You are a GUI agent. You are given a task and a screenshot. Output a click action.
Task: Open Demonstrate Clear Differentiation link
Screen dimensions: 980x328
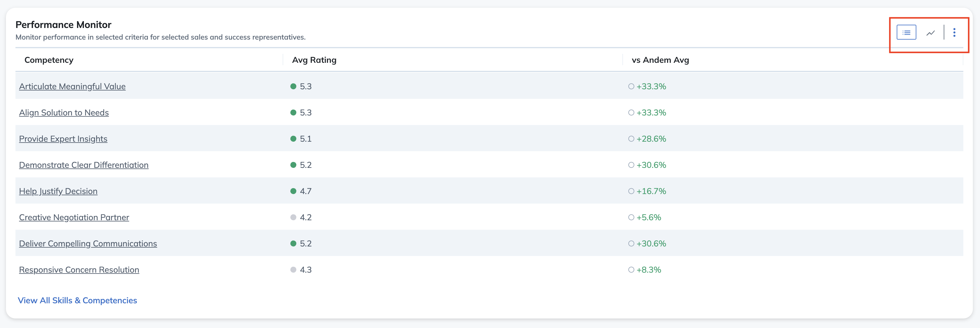(84, 165)
